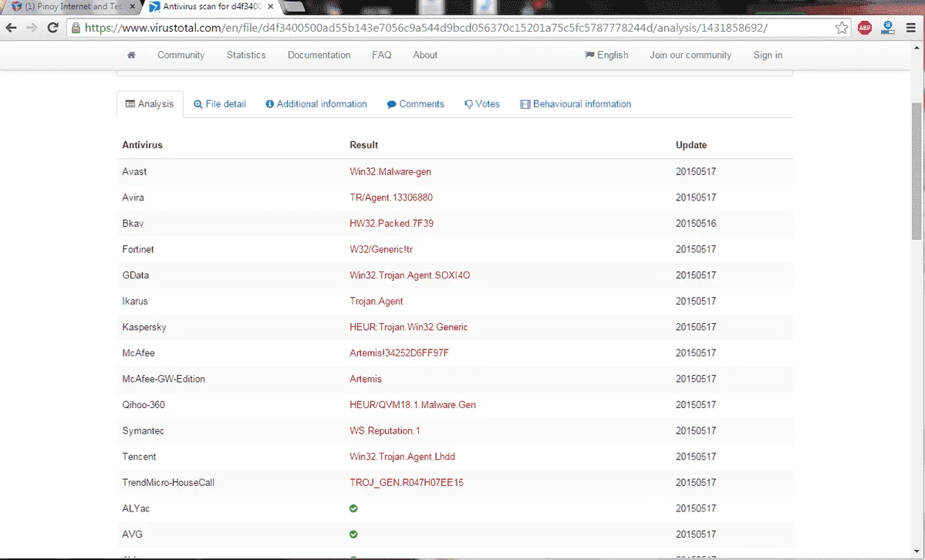Bookmark page with the star icon

[842, 28]
